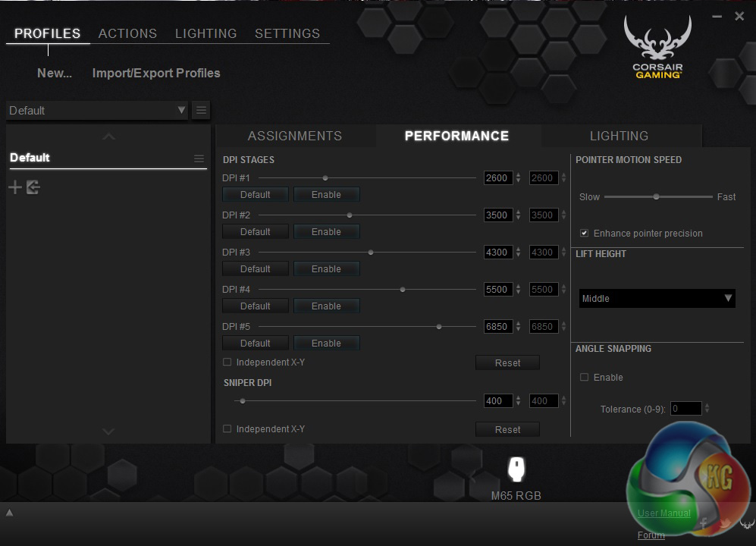The width and height of the screenshot is (756, 546).
Task: Open the Corsair sails icon at bottom right
Action: pyautogui.click(x=747, y=523)
